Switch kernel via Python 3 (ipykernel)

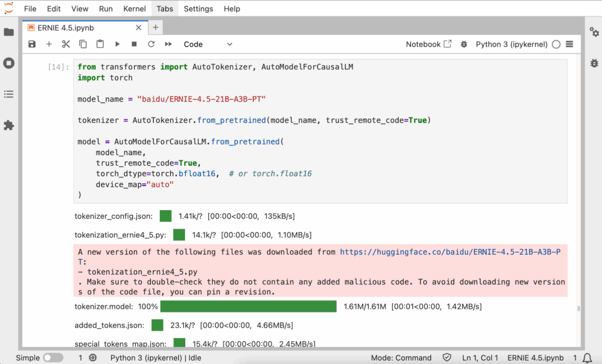click(x=511, y=44)
